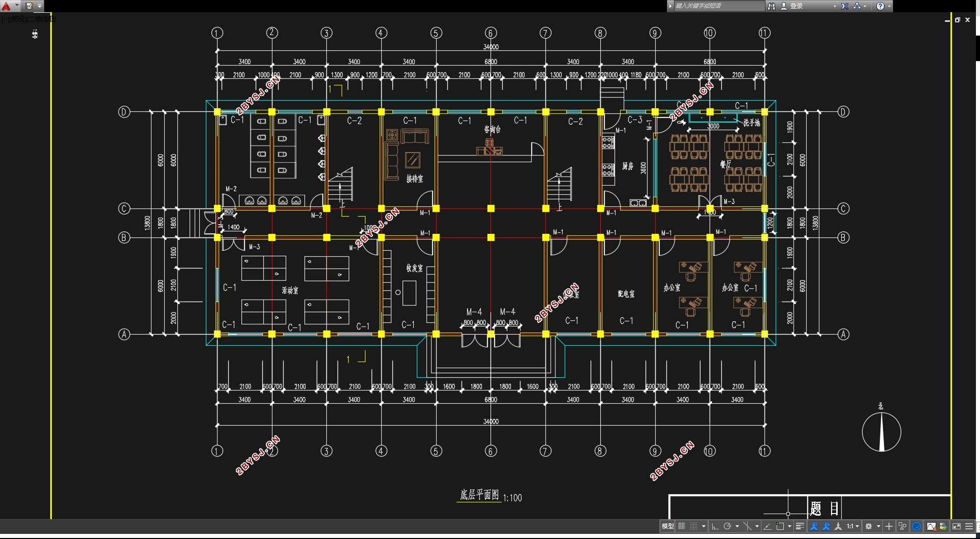980x539 pixels.
Task: Click the isolate objects shapes icon
Action: coord(902,526)
